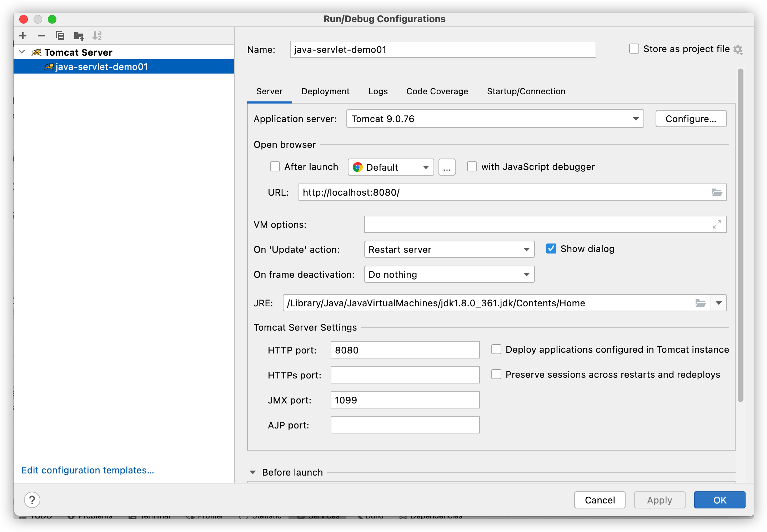767x532 pixels.
Task: Click into the JMX port field
Action: point(405,400)
